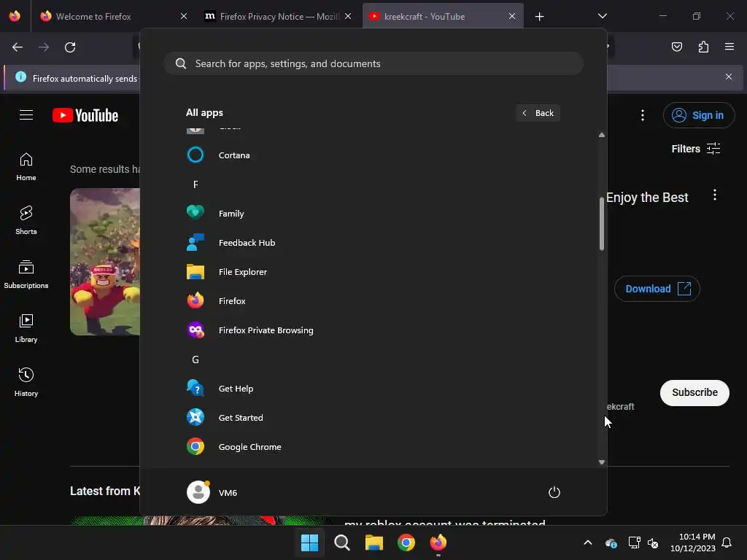Close the kreekcraft YouTube tab
The width and height of the screenshot is (747, 560).
click(x=512, y=16)
